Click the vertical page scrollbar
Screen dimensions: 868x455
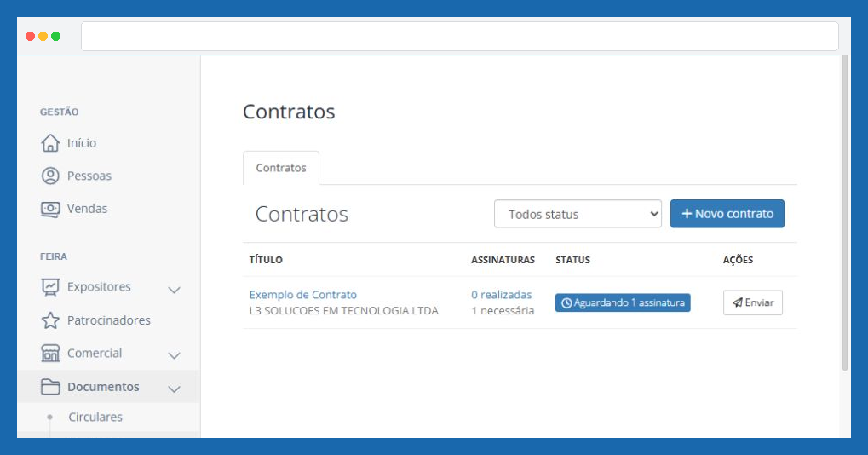coord(845,213)
